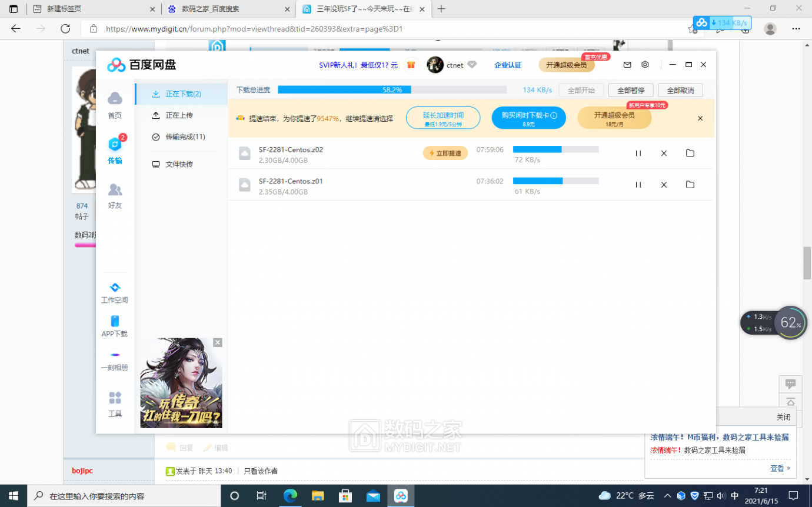
Task: Open 一刻相册 album in sidebar
Action: (115, 361)
